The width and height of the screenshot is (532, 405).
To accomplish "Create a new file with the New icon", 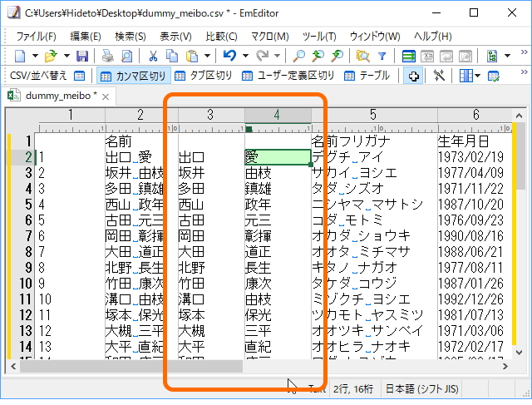I will pyautogui.click(x=20, y=56).
